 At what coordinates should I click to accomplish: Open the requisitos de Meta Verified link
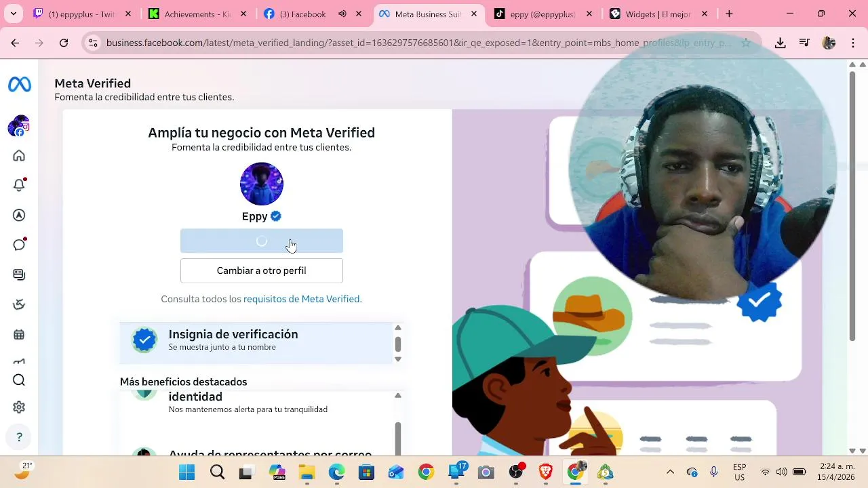302,299
